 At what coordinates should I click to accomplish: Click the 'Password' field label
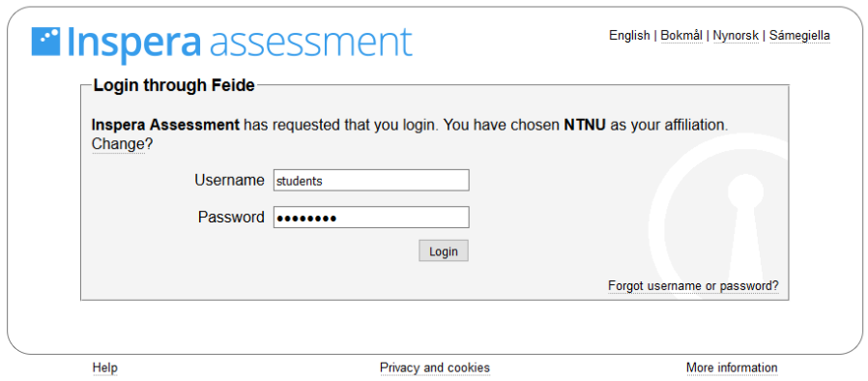231,217
